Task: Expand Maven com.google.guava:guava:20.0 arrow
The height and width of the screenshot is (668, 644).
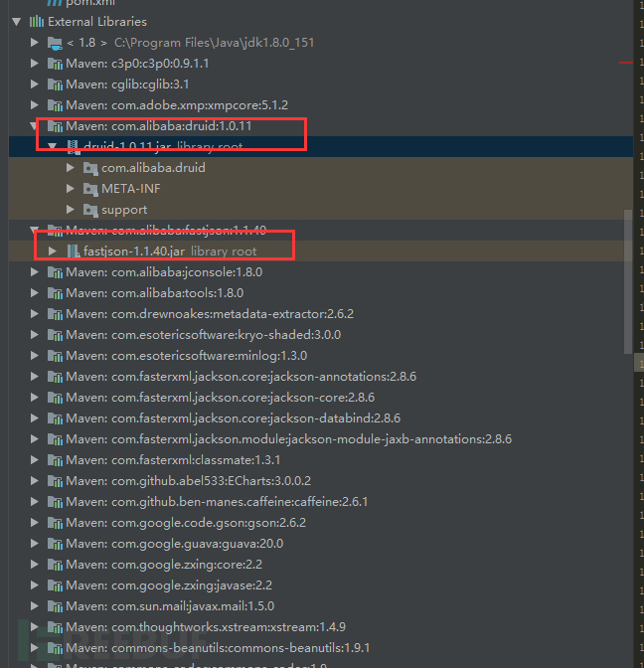Action: (35, 543)
